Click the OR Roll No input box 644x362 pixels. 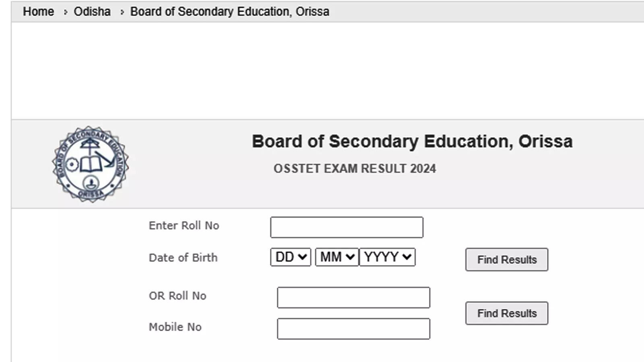point(353,298)
